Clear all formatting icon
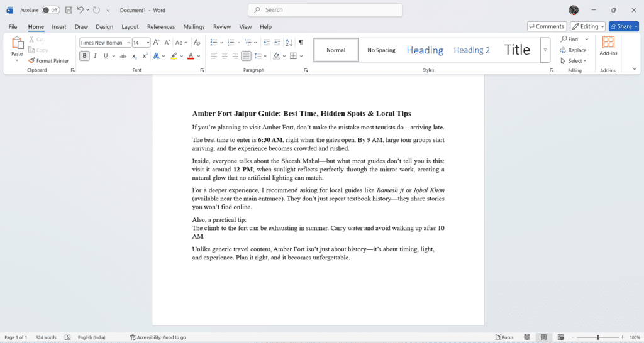644x343 pixels. click(197, 42)
